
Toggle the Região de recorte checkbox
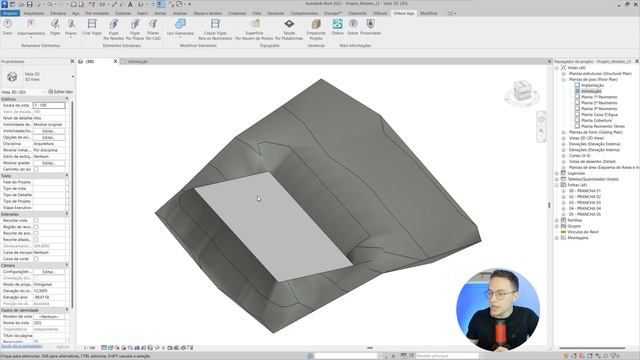pyautogui.click(x=36, y=227)
